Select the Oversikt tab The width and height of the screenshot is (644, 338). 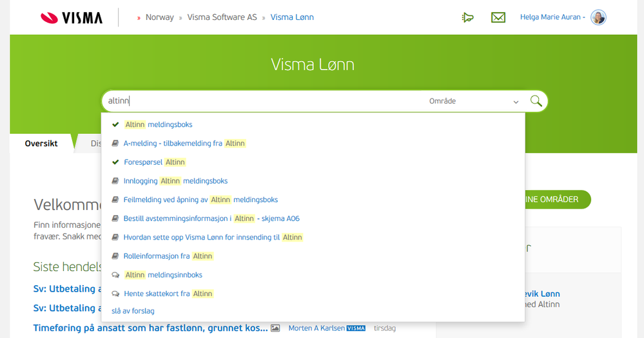(41, 144)
